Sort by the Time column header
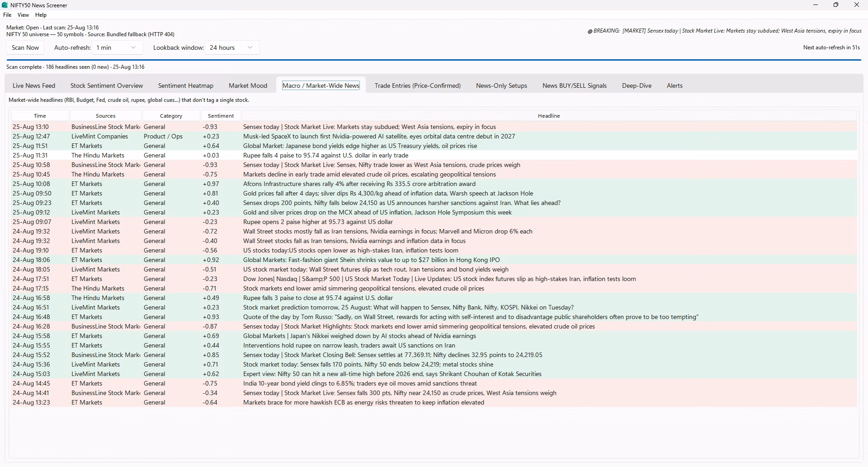The width and height of the screenshot is (868, 467). coord(40,116)
